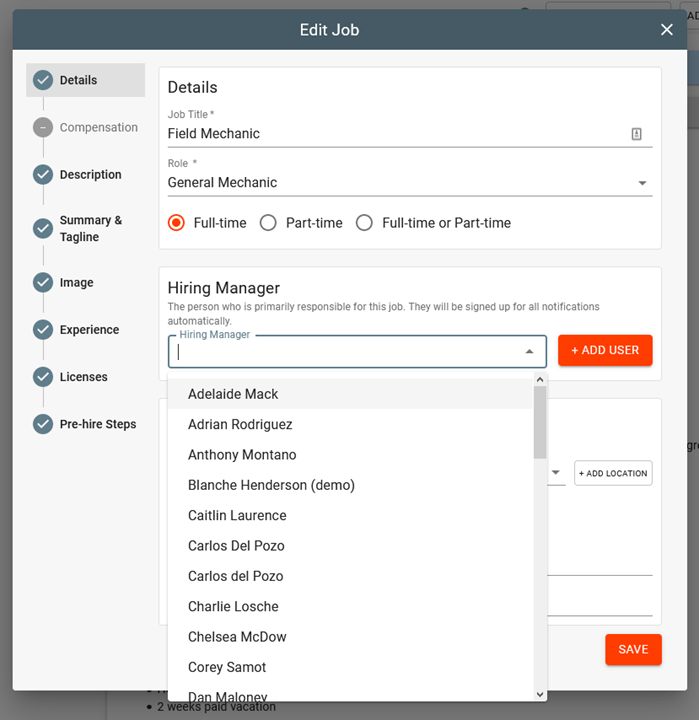Open the location dropdown beside Add Location

tap(556, 472)
